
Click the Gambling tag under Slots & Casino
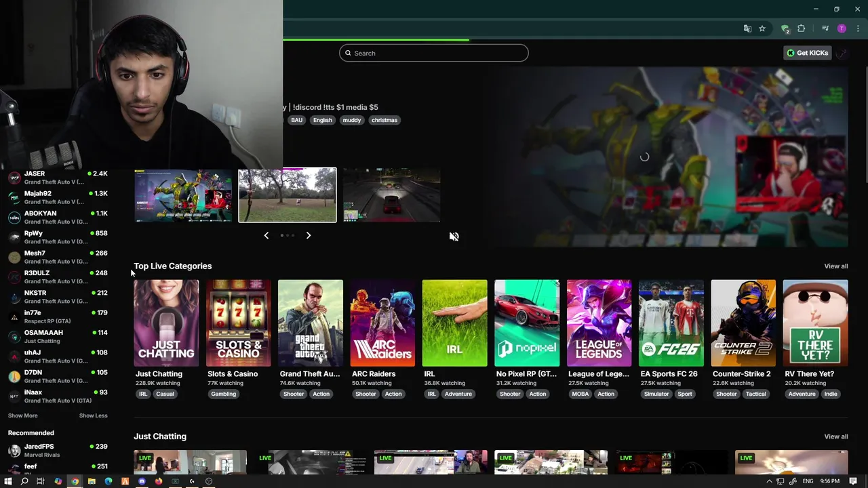pyautogui.click(x=223, y=394)
